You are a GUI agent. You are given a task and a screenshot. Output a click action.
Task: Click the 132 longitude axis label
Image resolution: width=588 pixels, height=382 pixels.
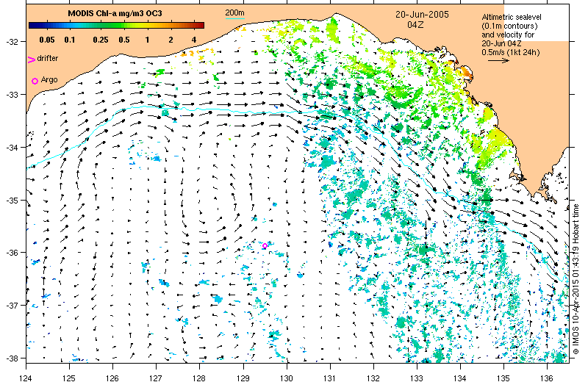click(373, 378)
